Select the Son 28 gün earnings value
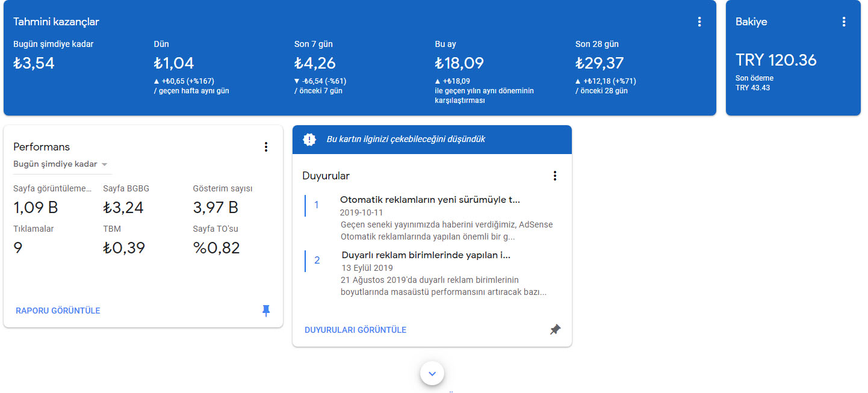The width and height of the screenshot is (868, 393). [x=599, y=63]
